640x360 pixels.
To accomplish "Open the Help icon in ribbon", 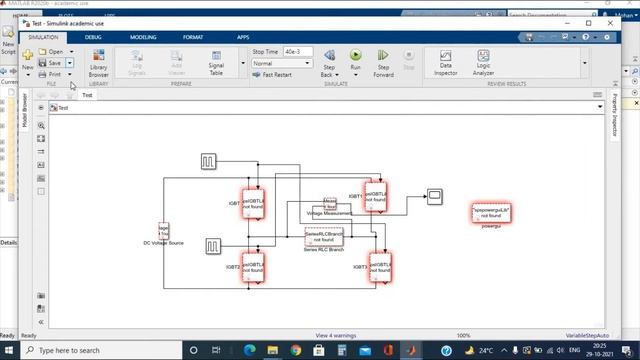I will coord(586,37).
